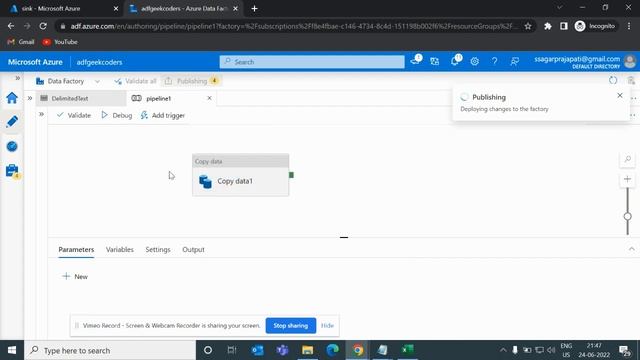Click the Azure search box

312,62
